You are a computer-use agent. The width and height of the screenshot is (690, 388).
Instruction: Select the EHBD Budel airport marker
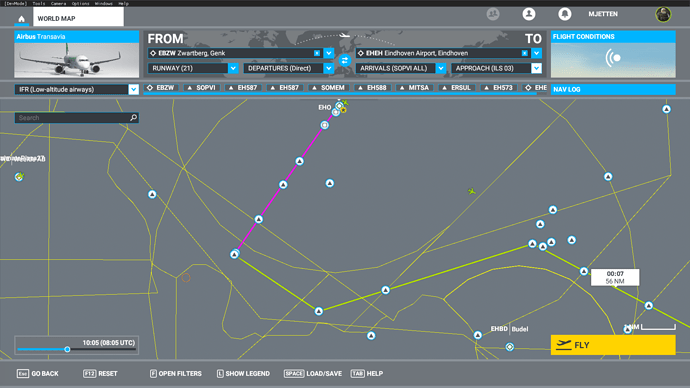(x=510, y=347)
